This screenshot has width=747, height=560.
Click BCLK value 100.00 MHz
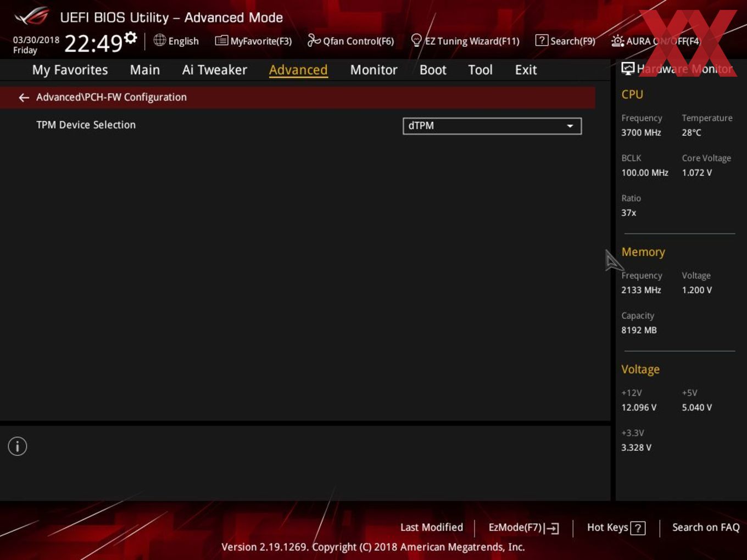click(x=645, y=172)
